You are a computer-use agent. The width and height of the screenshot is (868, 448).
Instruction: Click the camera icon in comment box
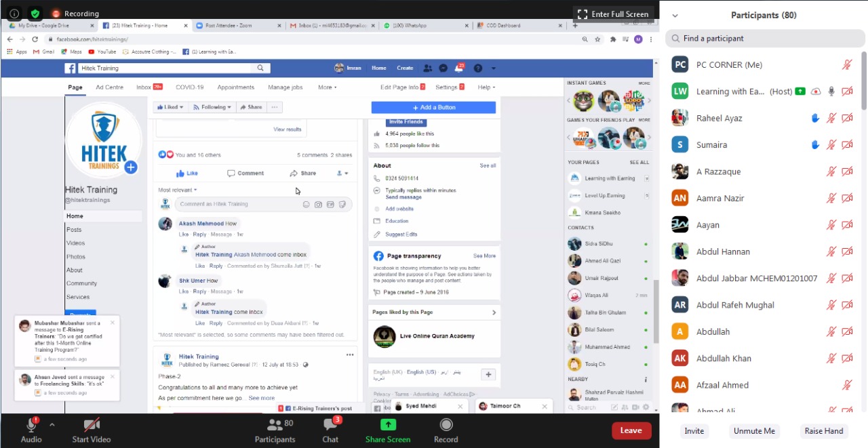click(x=318, y=204)
